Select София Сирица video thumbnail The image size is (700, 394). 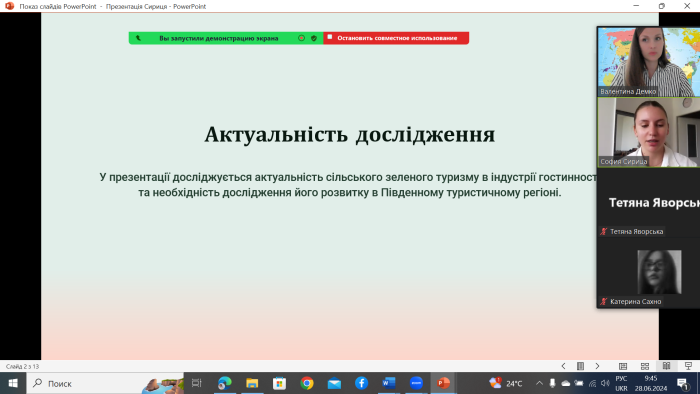click(x=649, y=132)
